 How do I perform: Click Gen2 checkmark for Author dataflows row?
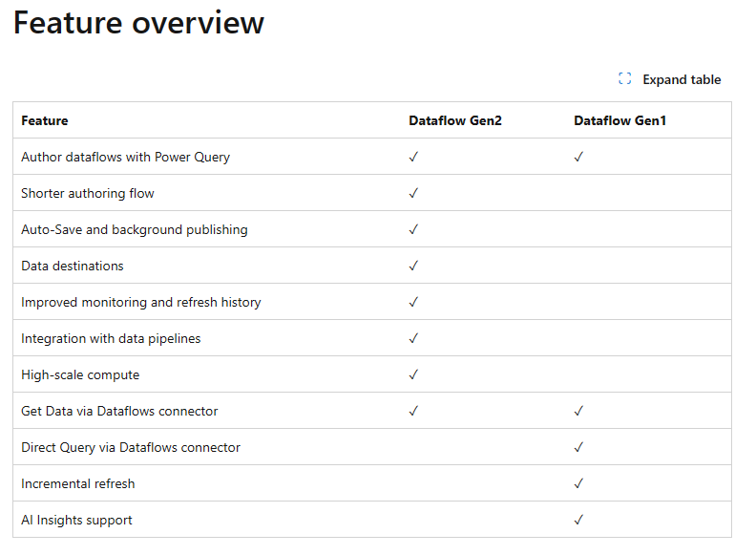(x=413, y=157)
